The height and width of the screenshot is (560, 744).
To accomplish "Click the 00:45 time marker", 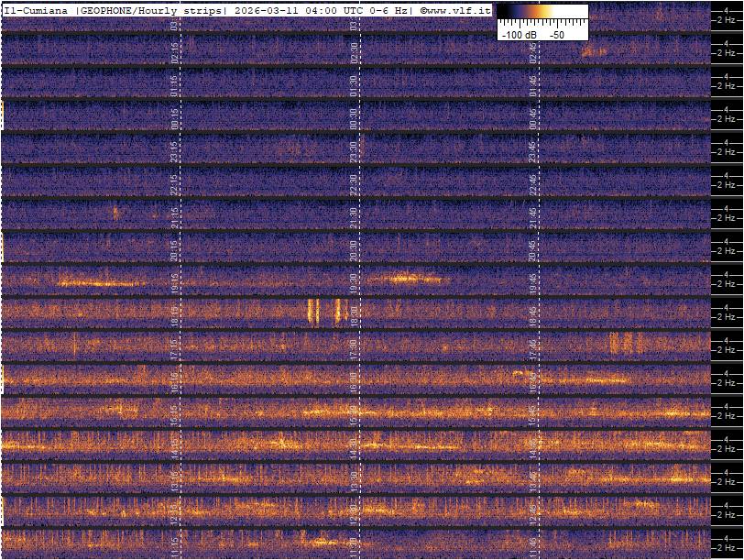I will (x=532, y=118).
